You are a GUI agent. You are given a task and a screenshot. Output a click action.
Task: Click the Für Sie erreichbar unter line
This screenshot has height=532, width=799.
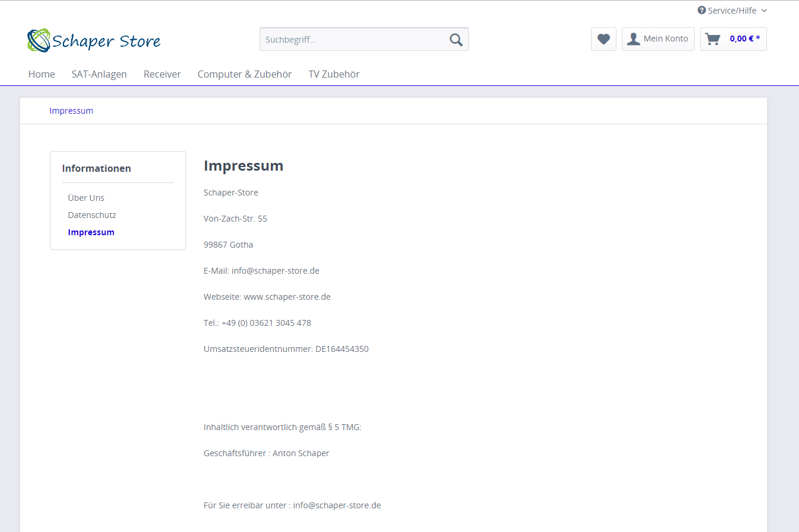(x=292, y=505)
